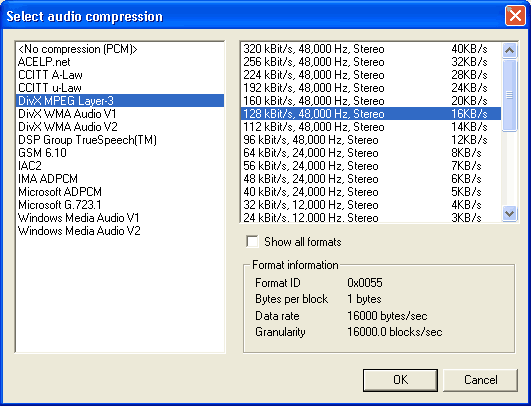Confirm selection with OK button
Screen dimensions: 531x406
(400, 380)
